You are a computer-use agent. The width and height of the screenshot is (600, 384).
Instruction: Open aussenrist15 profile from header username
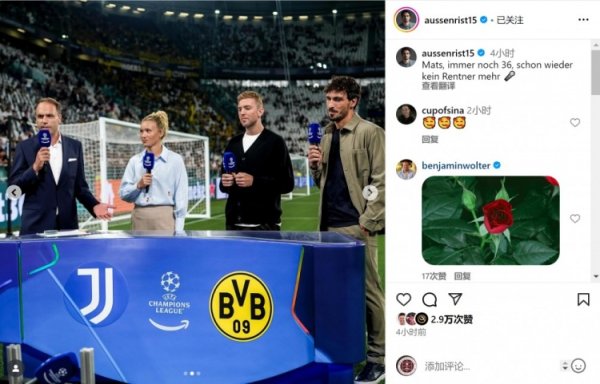point(450,20)
